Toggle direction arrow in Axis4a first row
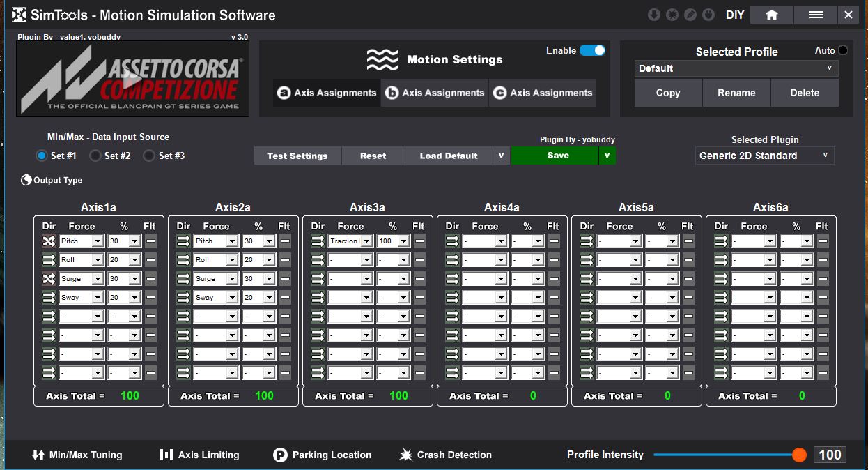The height and width of the screenshot is (470, 868). tap(452, 241)
